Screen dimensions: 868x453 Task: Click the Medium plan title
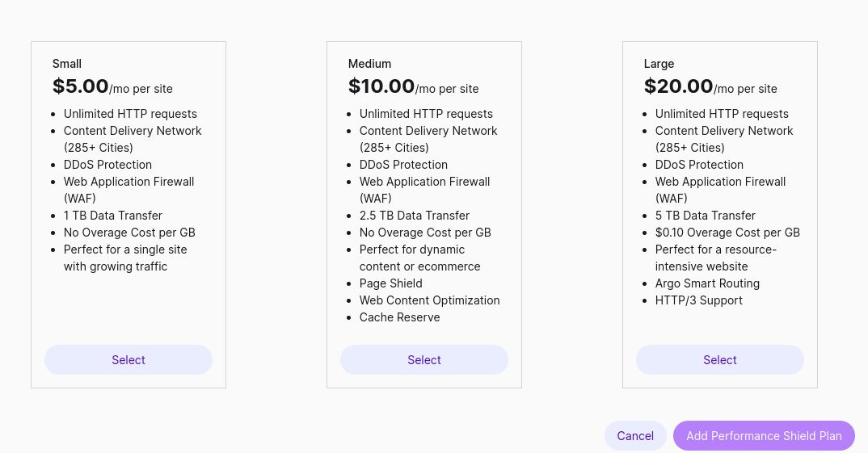(x=369, y=64)
